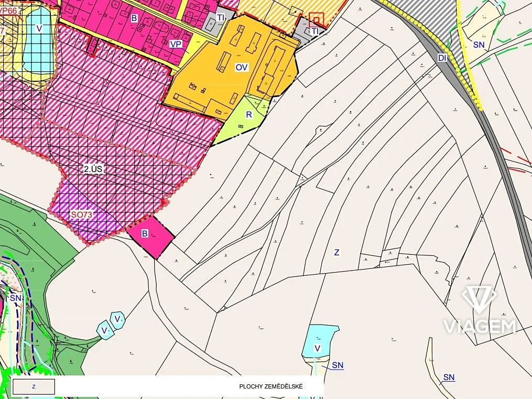Click the DI label on the gray road

442,58
